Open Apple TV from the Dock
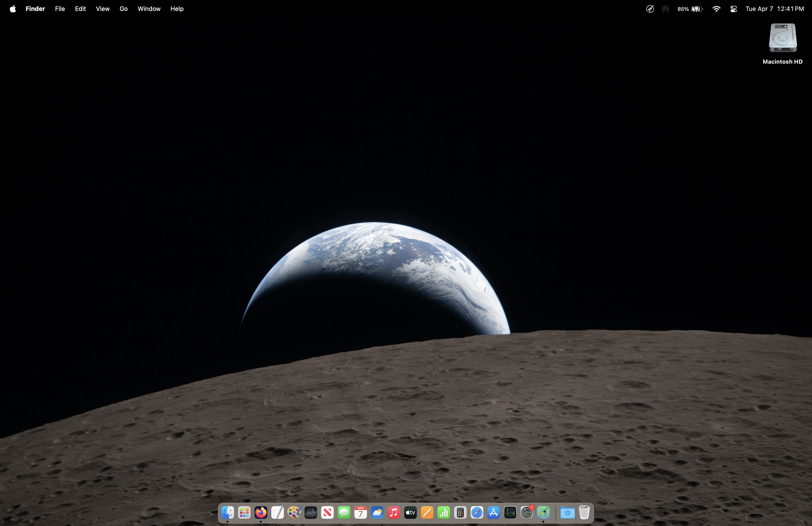The height and width of the screenshot is (526, 812). pos(411,512)
